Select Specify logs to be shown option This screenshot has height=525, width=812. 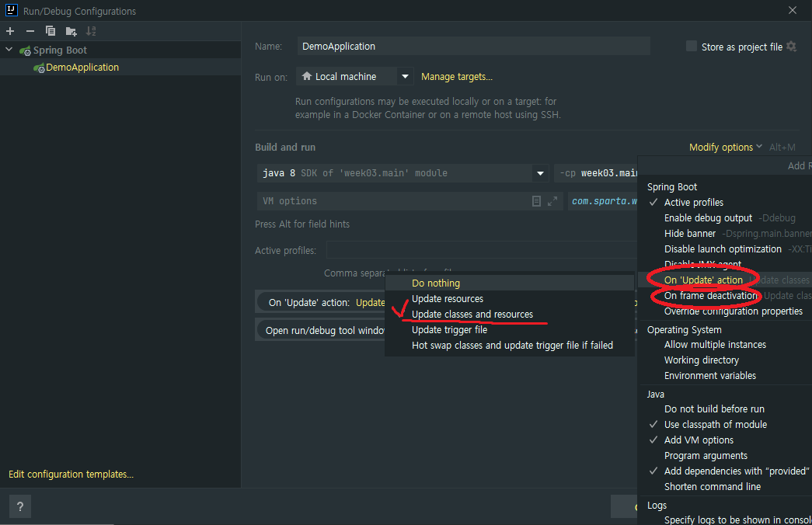(725, 520)
